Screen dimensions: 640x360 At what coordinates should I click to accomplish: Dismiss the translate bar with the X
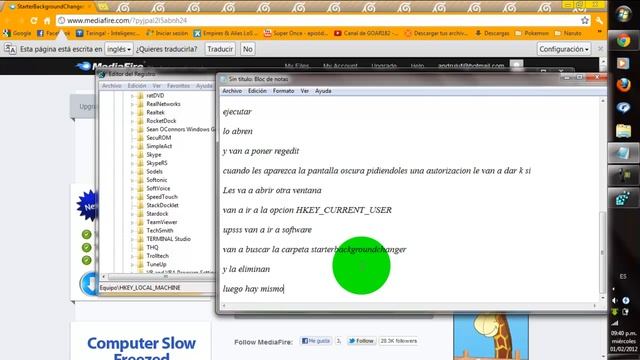600,49
